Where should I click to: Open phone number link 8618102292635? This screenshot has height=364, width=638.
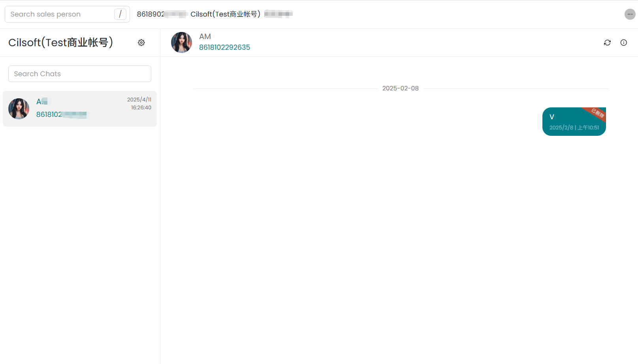click(x=224, y=47)
